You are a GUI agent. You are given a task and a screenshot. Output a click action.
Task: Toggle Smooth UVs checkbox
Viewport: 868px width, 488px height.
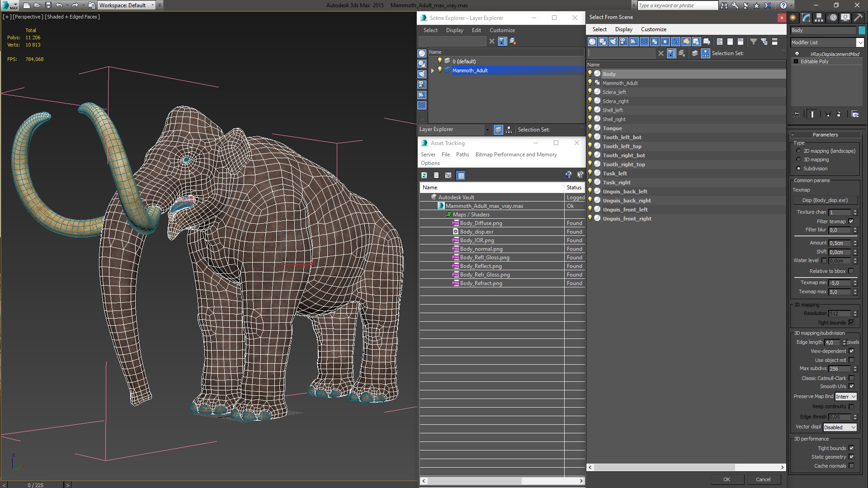pos(851,386)
